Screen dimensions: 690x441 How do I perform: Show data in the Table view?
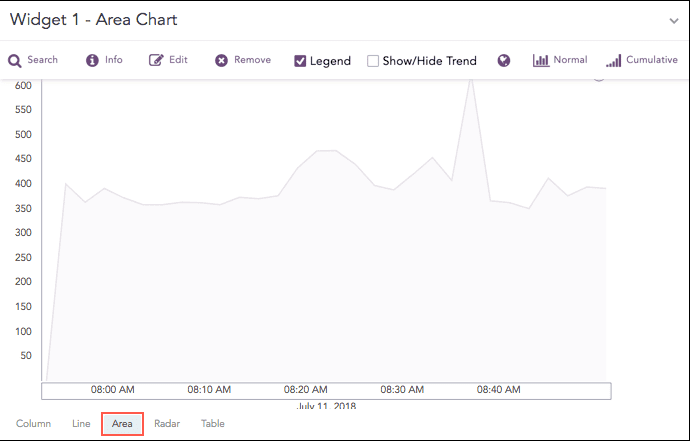(213, 424)
